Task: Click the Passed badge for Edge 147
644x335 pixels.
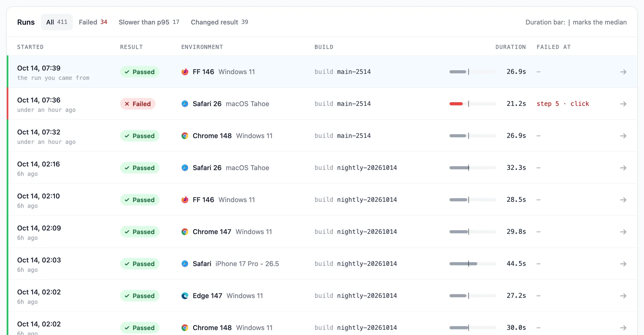Action: [x=140, y=296]
